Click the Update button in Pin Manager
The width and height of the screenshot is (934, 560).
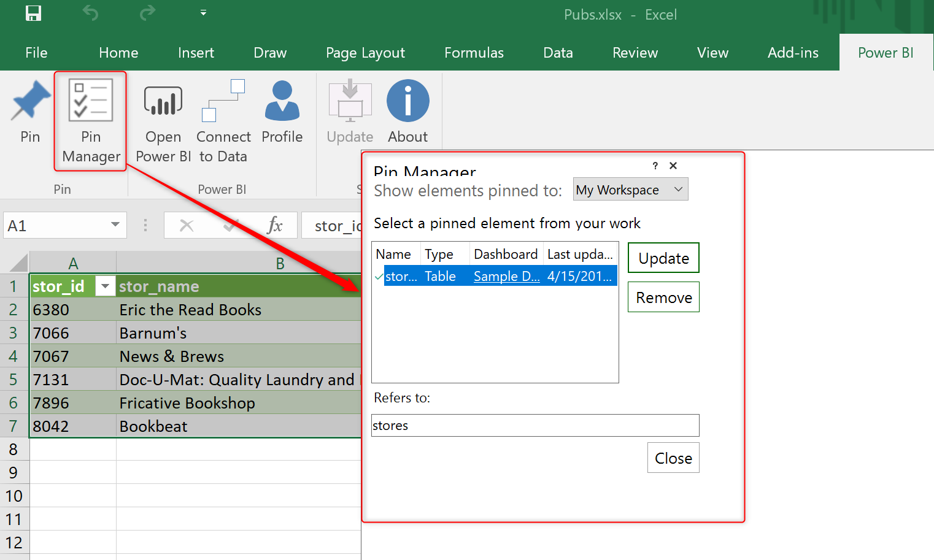[x=663, y=258]
